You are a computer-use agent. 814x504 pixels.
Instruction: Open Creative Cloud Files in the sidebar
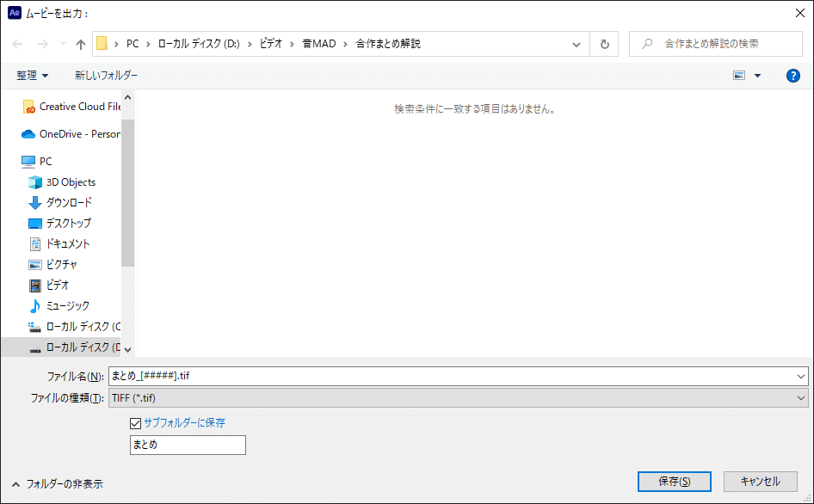click(x=72, y=107)
